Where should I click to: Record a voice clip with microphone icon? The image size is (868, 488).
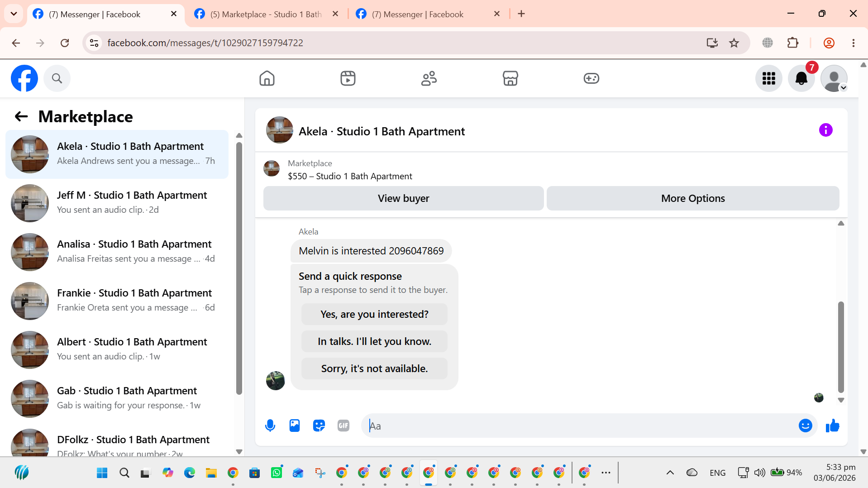[x=270, y=426]
